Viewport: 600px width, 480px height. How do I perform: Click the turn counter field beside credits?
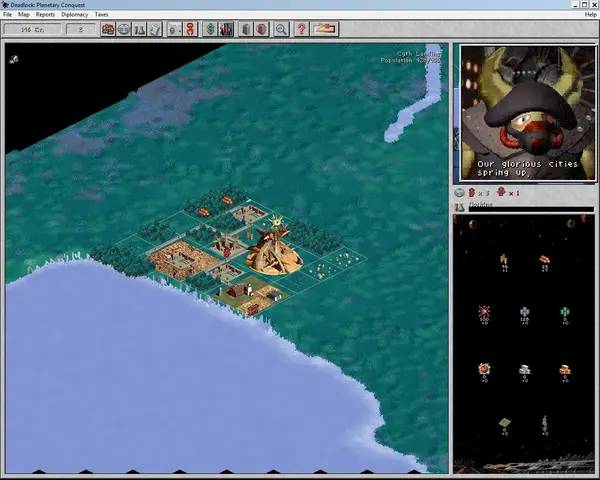click(x=80, y=29)
